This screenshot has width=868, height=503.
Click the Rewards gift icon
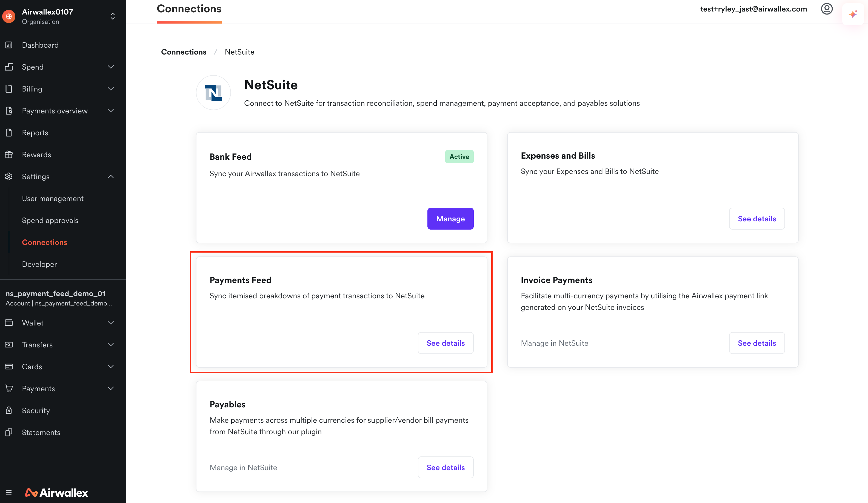tap(9, 155)
